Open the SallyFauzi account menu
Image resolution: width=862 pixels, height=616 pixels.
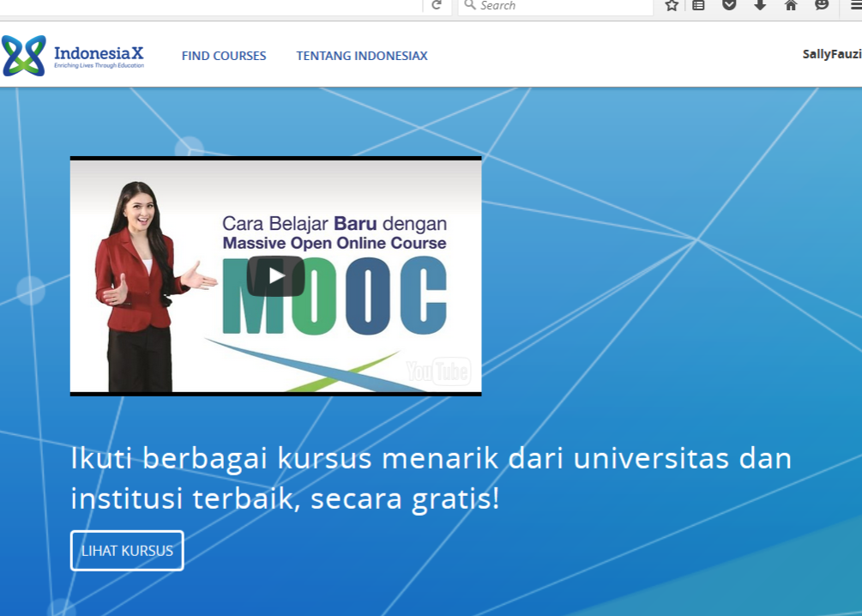pos(832,54)
